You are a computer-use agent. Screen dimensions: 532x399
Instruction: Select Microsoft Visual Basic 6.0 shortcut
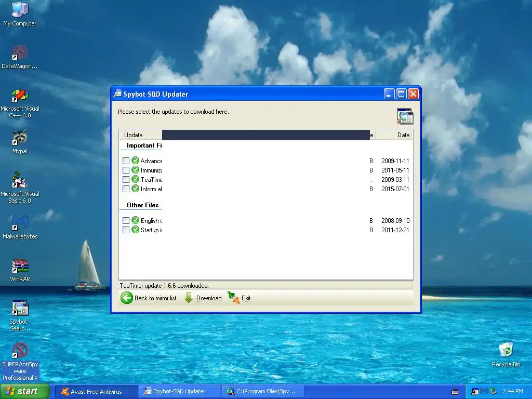tap(20, 188)
